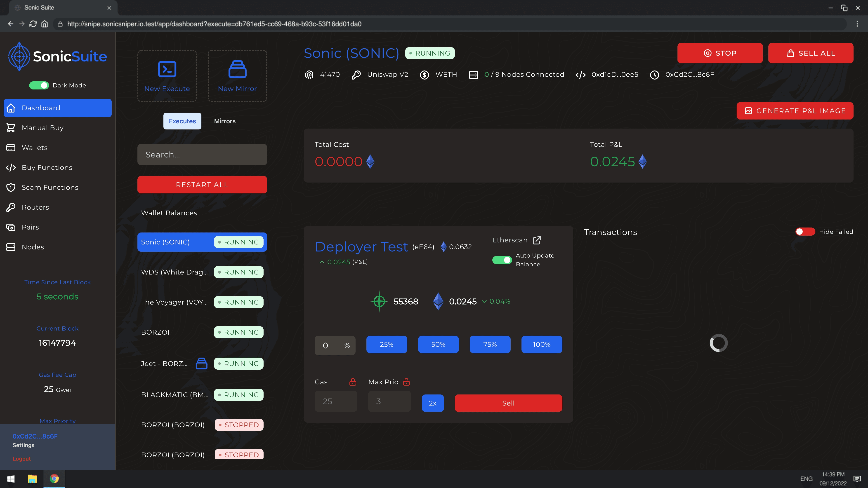Switch to the Mirrors tab

point(225,121)
